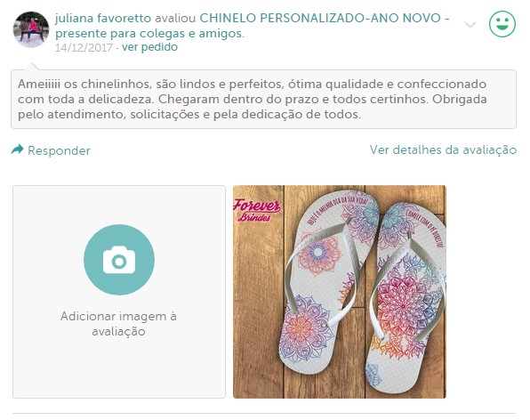Click the camera icon to upload photo
The height and width of the screenshot is (420, 530).
click(x=119, y=260)
